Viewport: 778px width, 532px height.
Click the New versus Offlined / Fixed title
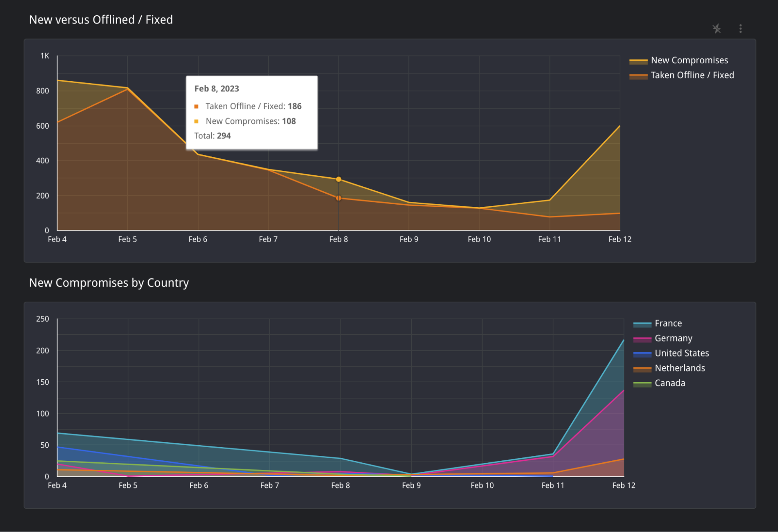point(101,20)
